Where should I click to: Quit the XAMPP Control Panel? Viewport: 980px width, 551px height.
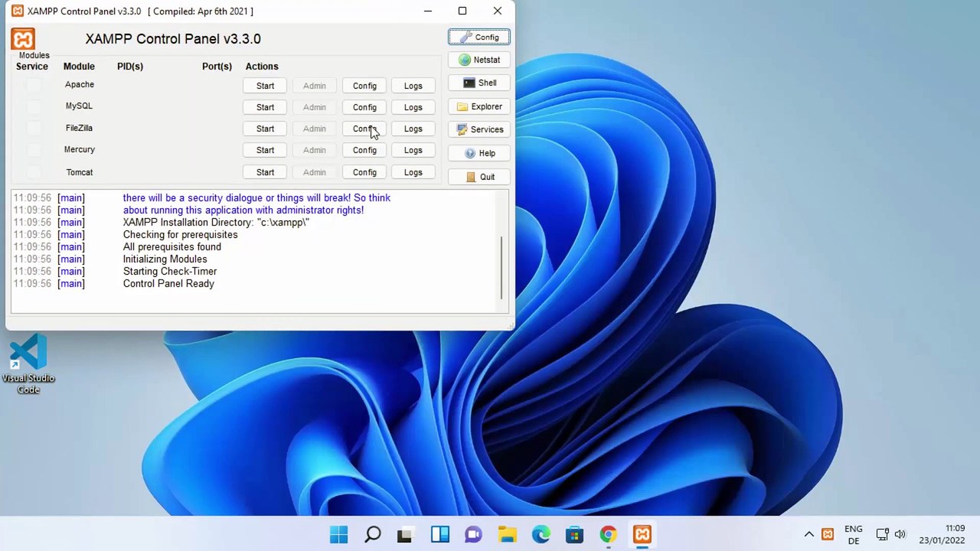click(479, 177)
